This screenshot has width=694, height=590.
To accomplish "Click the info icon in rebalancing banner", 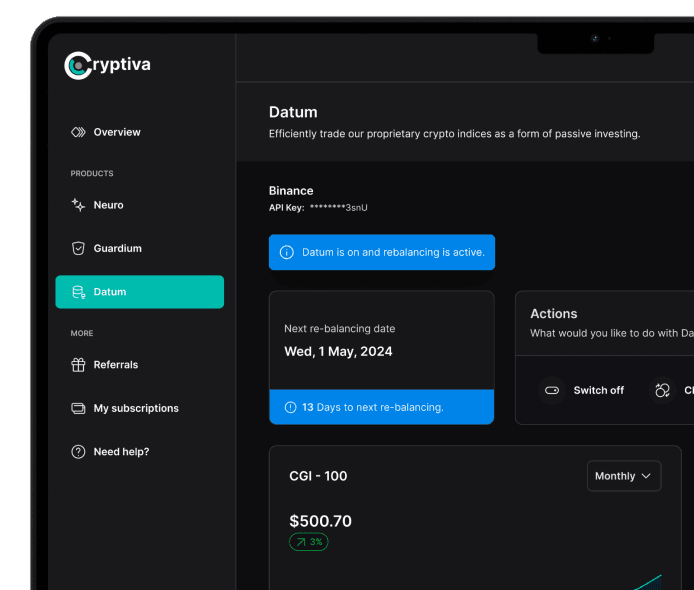I will (x=287, y=252).
